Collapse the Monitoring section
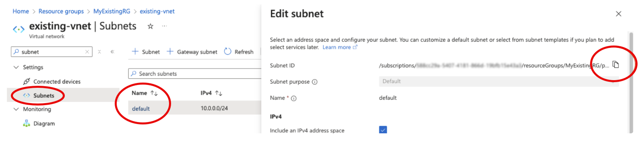The width and height of the screenshot is (644, 147). click(x=16, y=109)
